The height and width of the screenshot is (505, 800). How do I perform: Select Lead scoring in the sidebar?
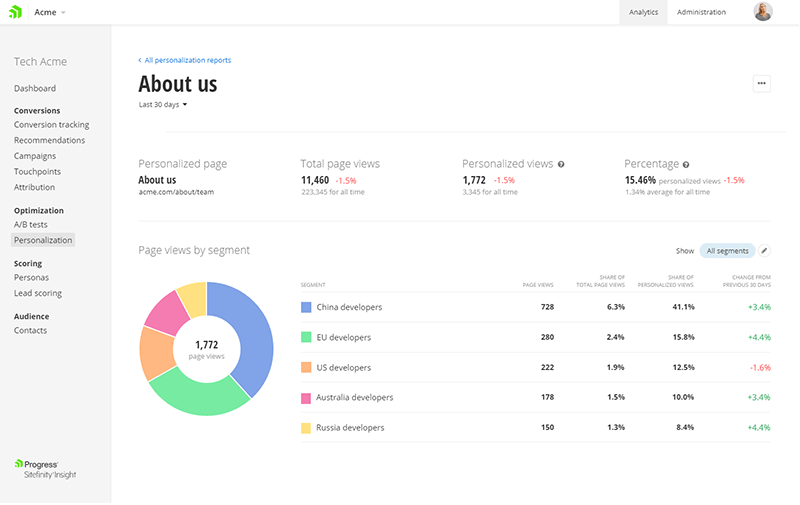click(38, 293)
